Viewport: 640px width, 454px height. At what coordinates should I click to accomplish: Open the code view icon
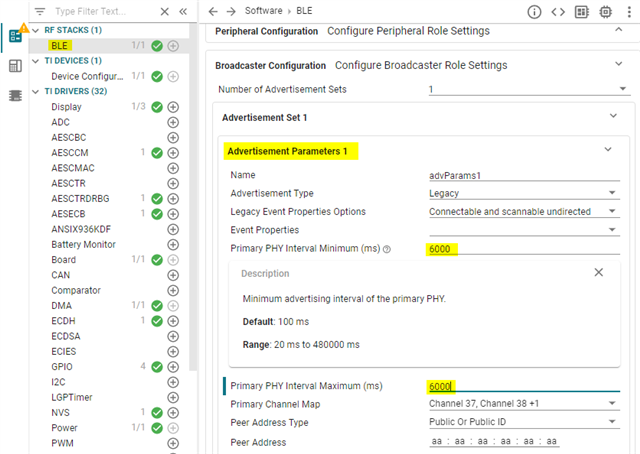click(x=558, y=12)
